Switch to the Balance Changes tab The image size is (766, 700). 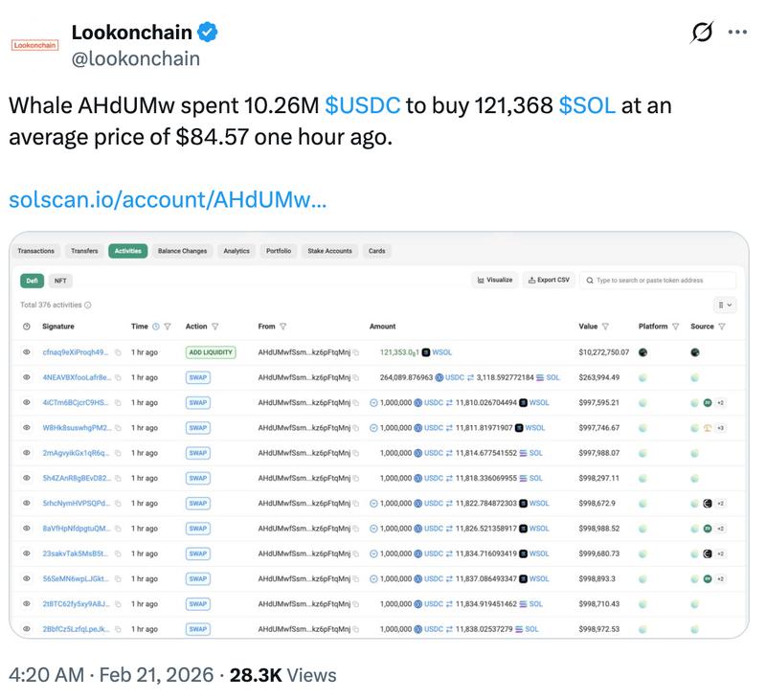click(x=184, y=250)
